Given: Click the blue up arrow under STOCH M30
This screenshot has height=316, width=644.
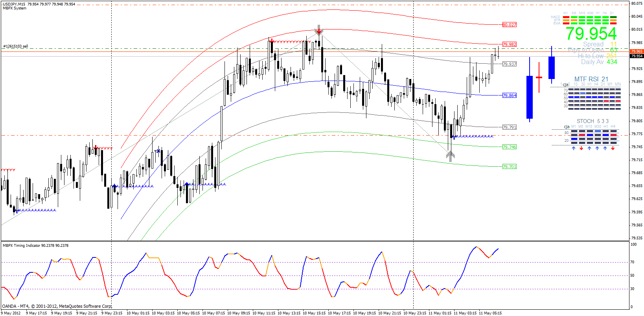Looking at the screenshot, I should click(597, 148).
